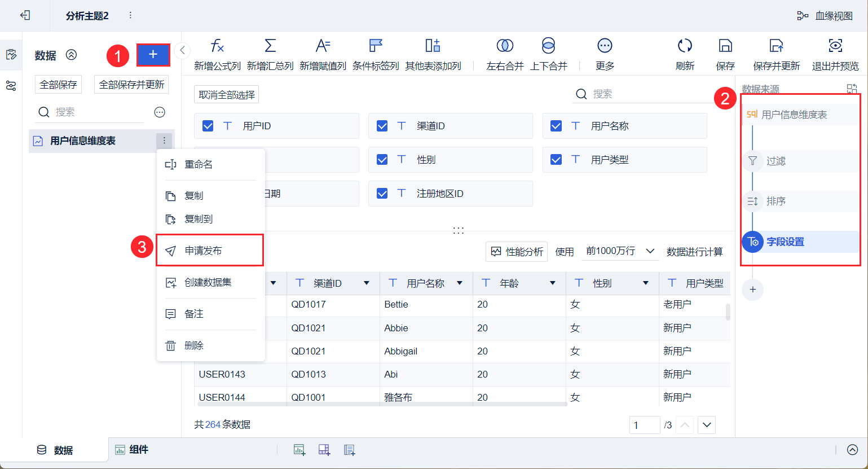
Task: Uncheck the 用户ID field checkbox
Action: pyautogui.click(x=208, y=126)
